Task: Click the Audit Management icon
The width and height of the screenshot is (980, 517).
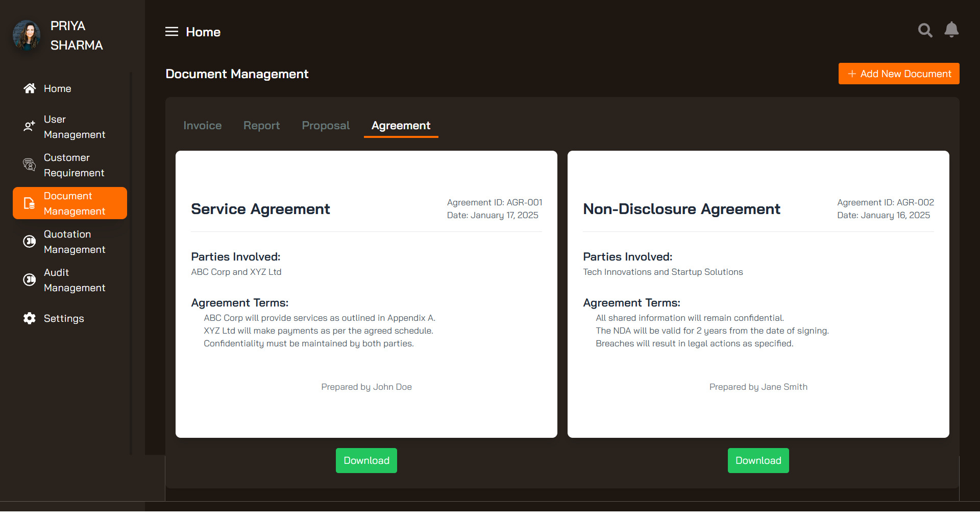Action: (30, 279)
